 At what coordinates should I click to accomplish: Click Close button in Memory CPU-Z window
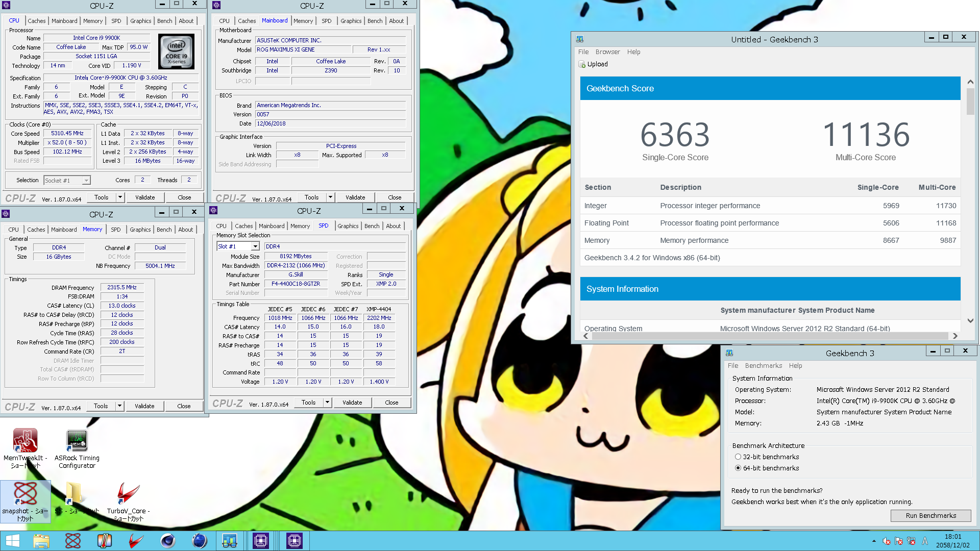pyautogui.click(x=184, y=406)
